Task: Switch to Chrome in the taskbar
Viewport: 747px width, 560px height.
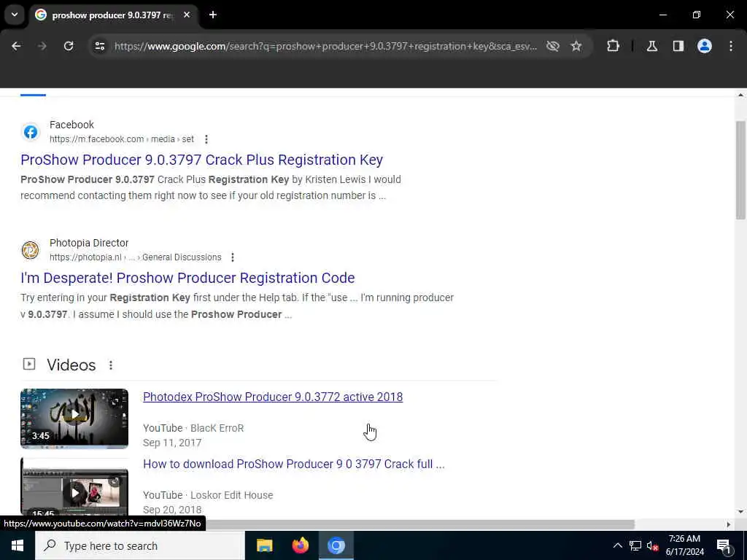Action: coord(336,545)
